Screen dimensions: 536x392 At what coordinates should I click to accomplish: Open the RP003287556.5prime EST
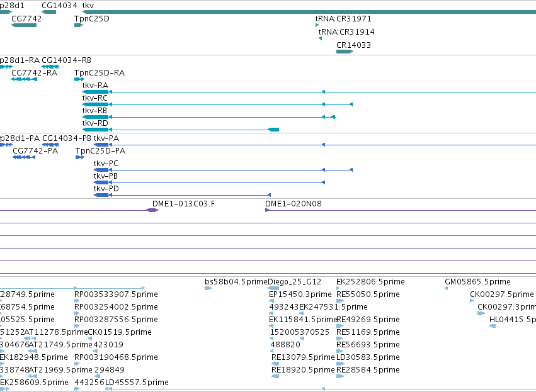[77, 326]
